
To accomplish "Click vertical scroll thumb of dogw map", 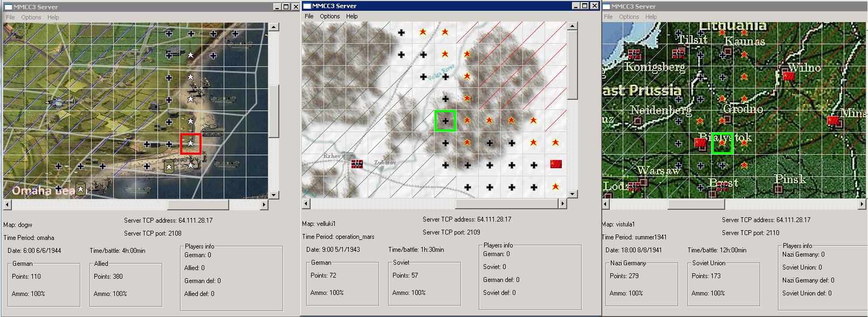I will tap(274, 111).
